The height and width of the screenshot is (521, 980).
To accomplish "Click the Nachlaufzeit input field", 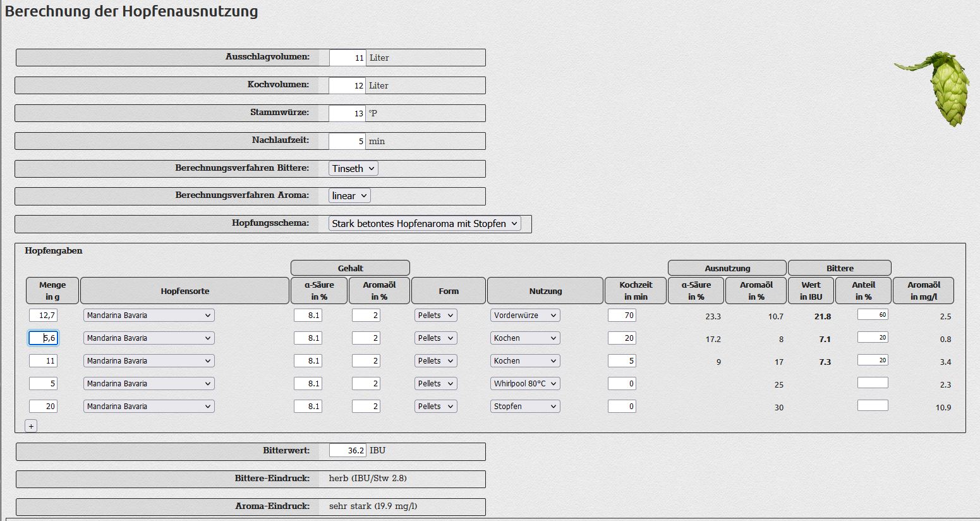I will pos(348,141).
